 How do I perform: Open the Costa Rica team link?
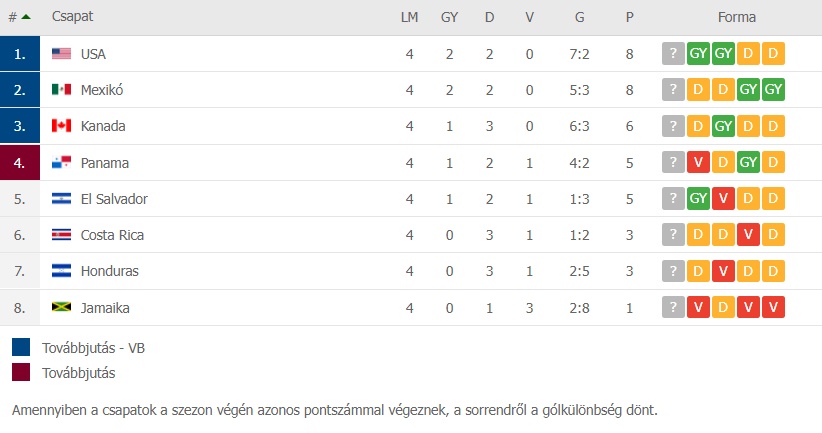[112, 235]
